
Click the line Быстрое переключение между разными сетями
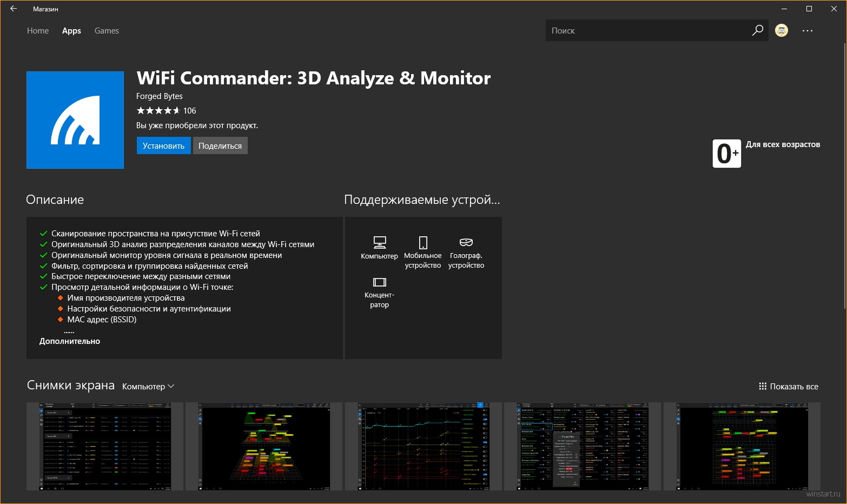tap(141, 276)
